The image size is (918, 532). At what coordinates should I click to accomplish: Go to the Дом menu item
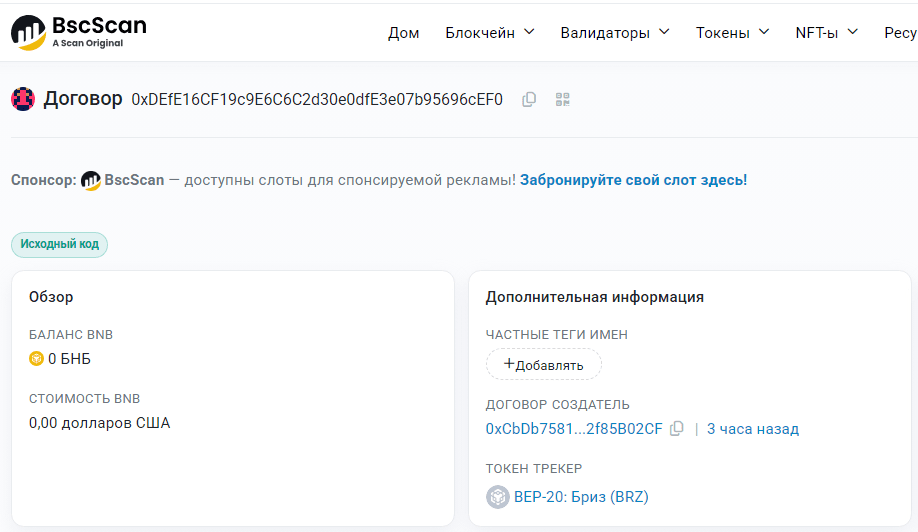[x=404, y=33]
